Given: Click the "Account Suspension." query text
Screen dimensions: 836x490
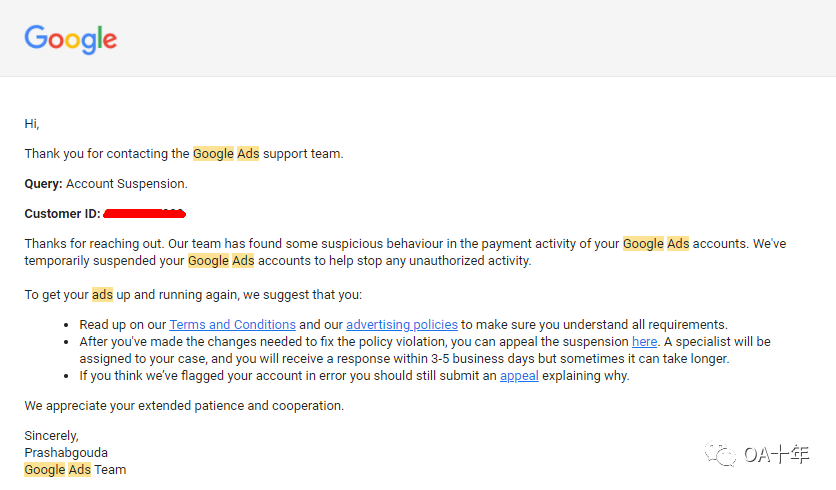Looking at the screenshot, I should [127, 184].
